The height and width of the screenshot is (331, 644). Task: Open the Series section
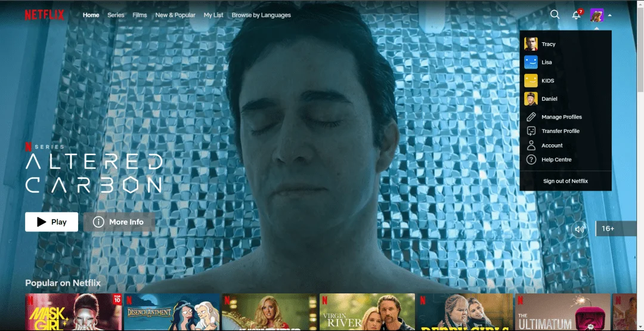click(x=116, y=15)
